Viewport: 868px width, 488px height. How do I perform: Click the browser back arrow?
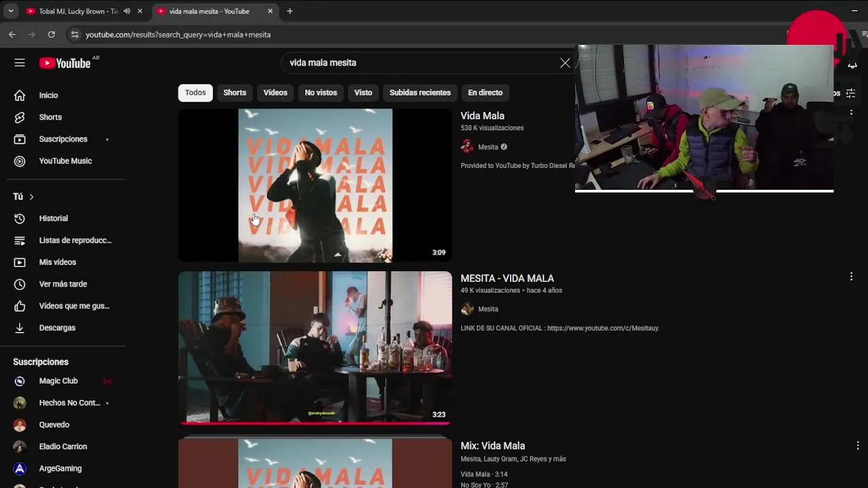(12, 35)
